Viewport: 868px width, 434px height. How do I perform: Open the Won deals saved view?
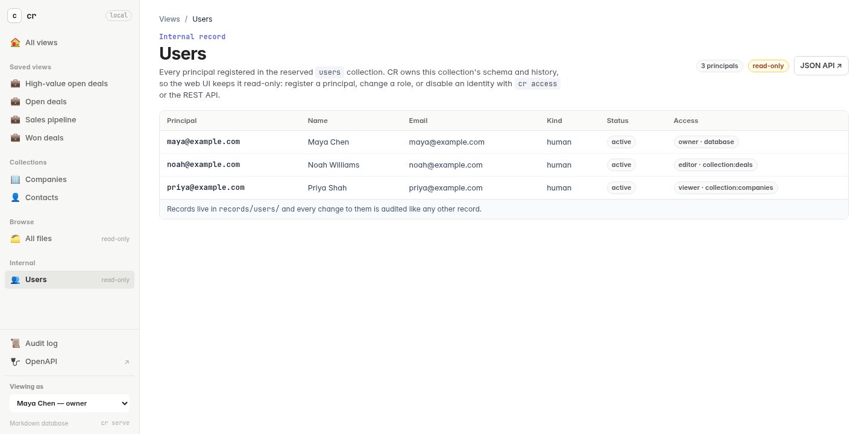pyautogui.click(x=69, y=138)
